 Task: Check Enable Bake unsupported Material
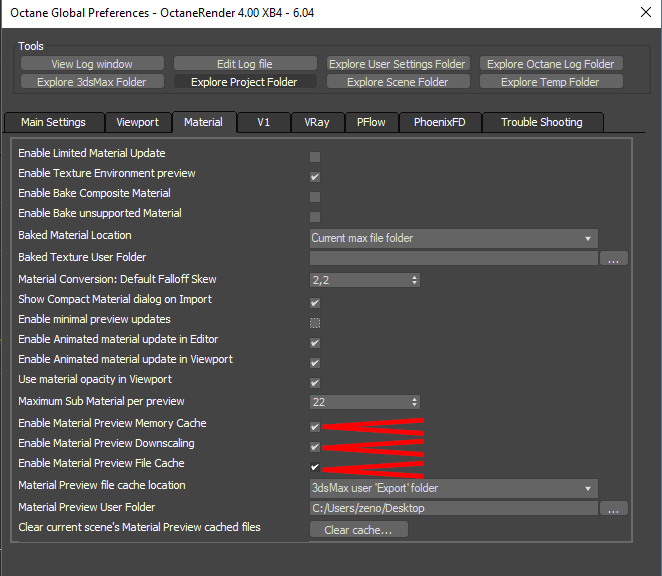pos(315,217)
